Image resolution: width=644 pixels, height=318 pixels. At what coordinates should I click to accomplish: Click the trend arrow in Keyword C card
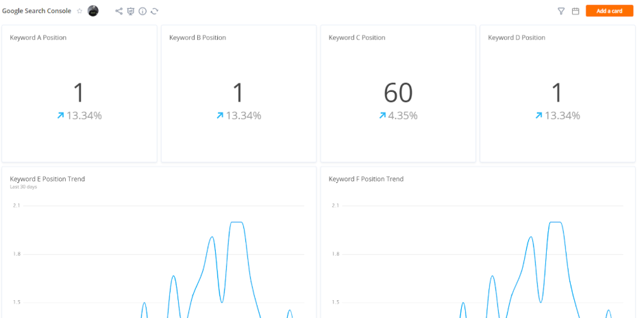(x=382, y=116)
